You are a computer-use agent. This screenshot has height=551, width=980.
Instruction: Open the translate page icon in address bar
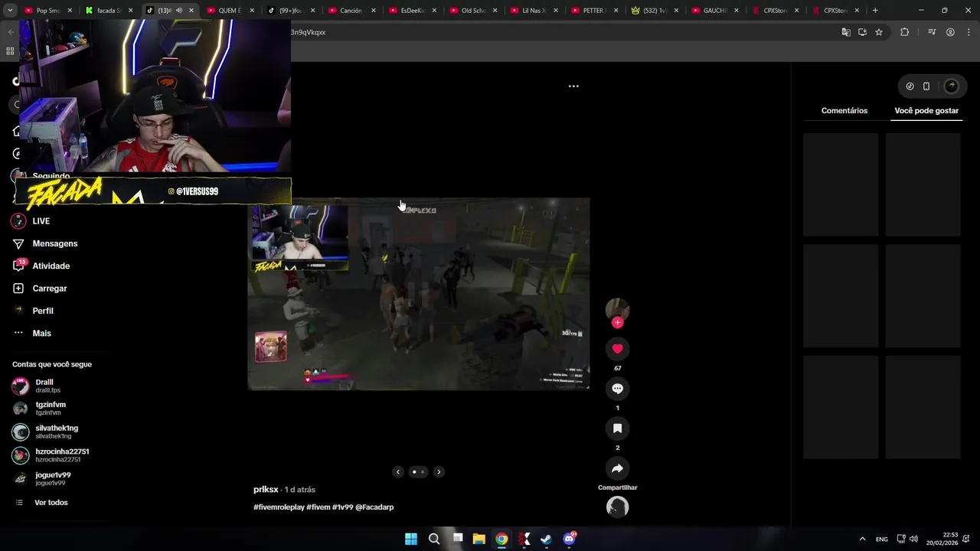pos(846,32)
